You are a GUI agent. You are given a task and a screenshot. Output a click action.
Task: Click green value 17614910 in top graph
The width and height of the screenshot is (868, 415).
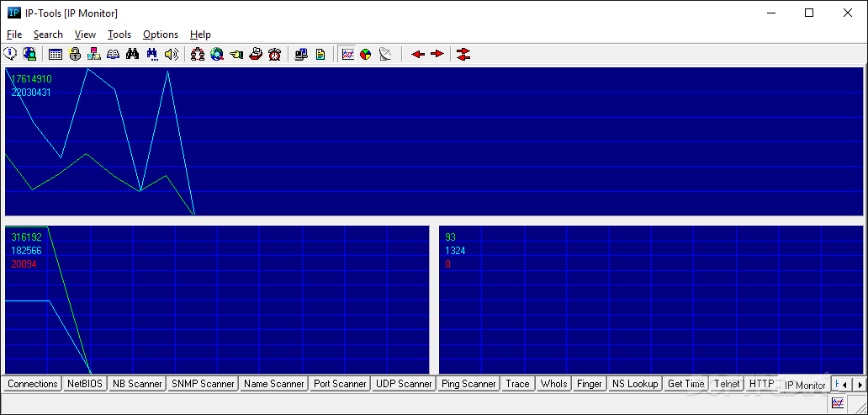coord(32,79)
